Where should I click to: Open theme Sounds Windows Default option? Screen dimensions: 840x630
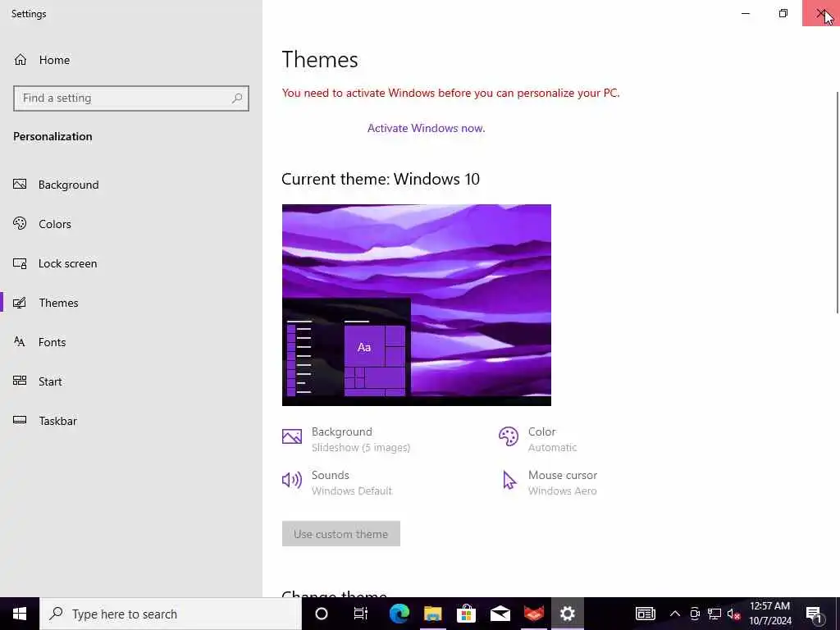pyautogui.click(x=337, y=482)
